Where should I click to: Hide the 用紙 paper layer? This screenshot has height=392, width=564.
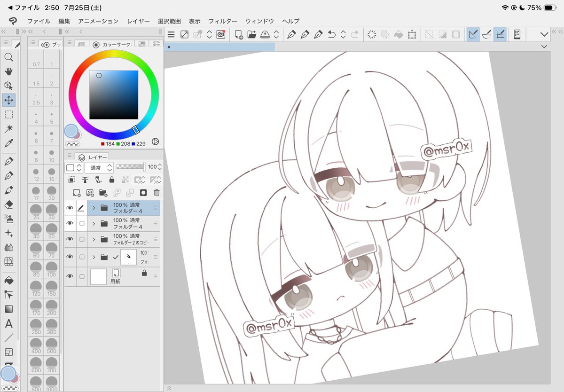[70, 276]
